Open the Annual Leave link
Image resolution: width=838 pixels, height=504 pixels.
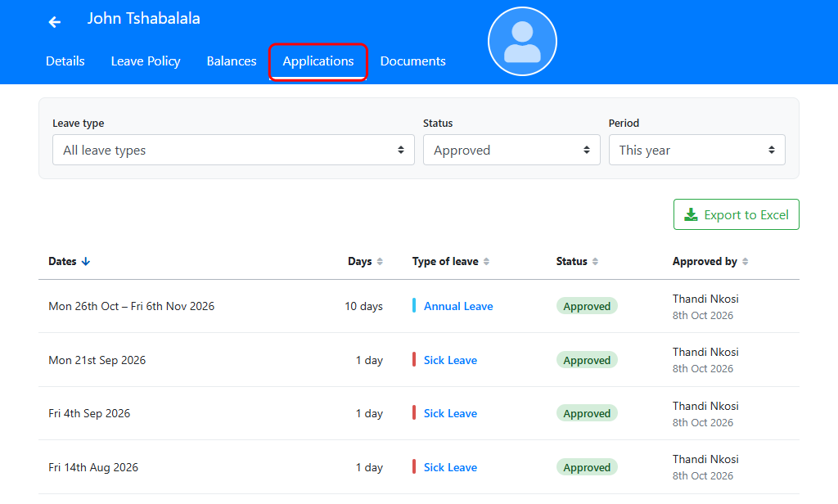(x=458, y=306)
